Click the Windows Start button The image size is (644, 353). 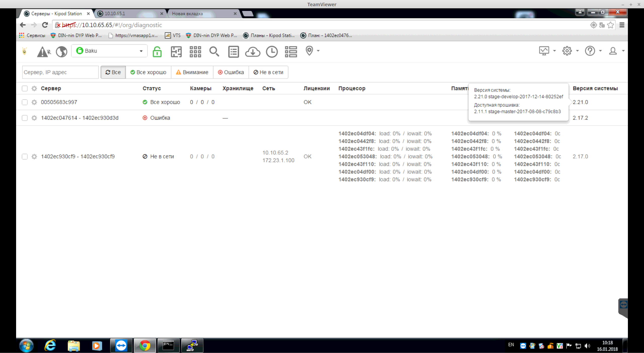tap(26, 345)
